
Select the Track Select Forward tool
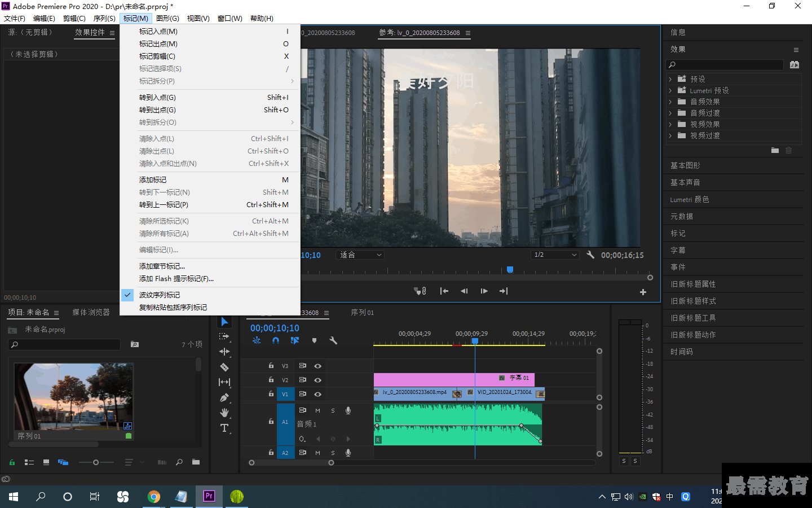point(224,336)
